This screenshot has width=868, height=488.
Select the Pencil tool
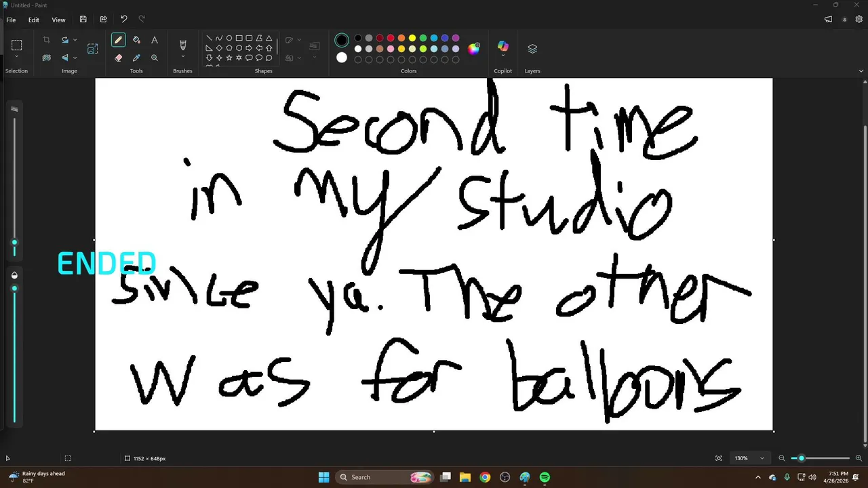pos(119,40)
